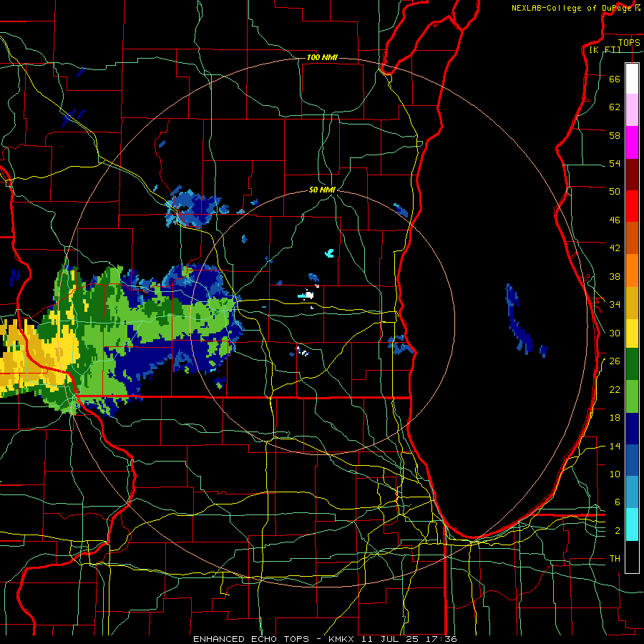Click the yellow legend swatch
The image size is (644, 644).
point(632,334)
